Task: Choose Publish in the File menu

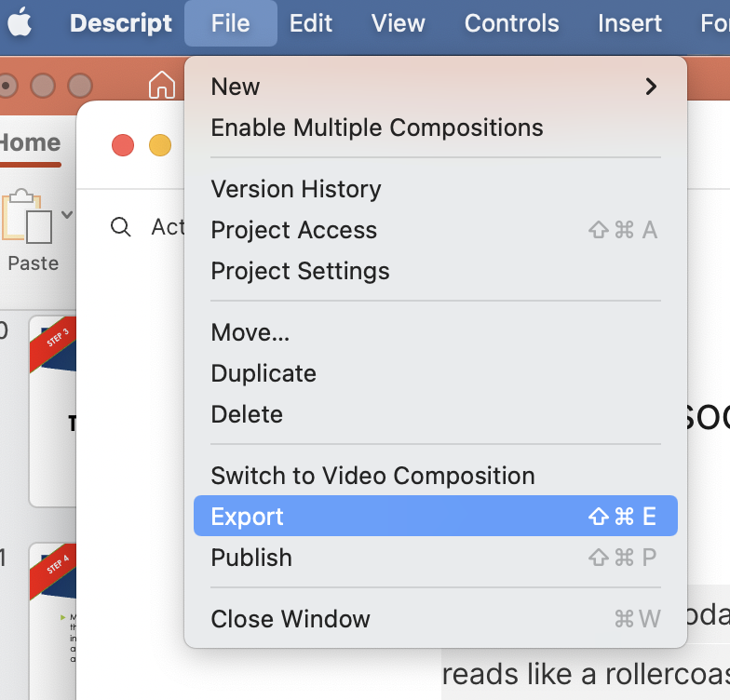Action: 251,558
